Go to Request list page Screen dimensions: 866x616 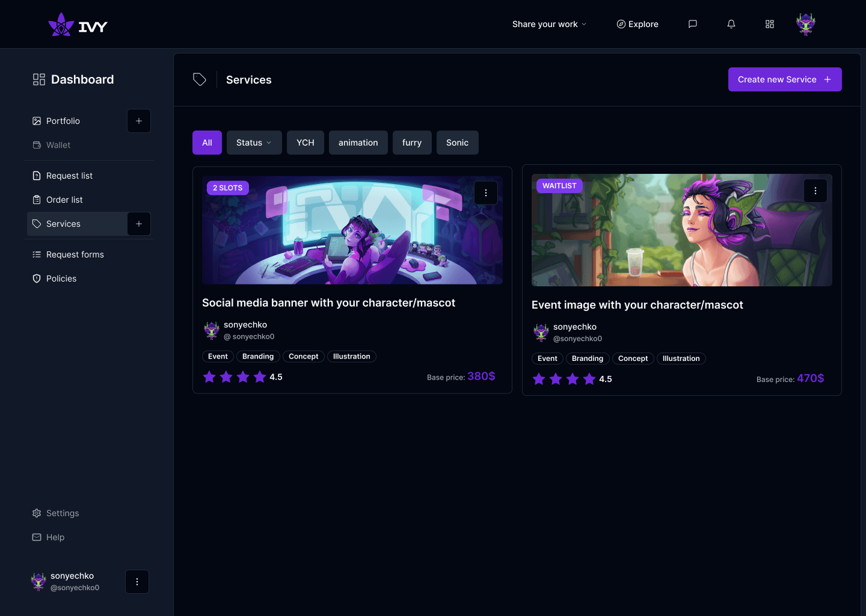coord(69,176)
